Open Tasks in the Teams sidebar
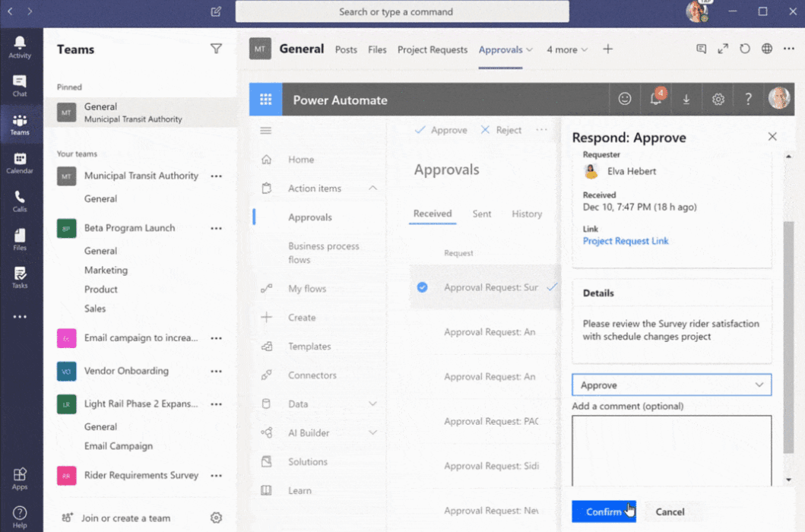Viewport: 805px width, 532px height. click(20, 278)
